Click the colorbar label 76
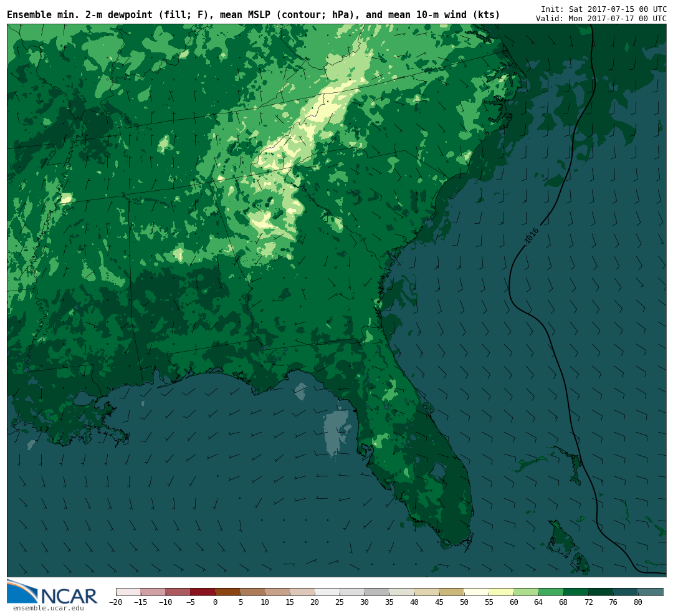The height and width of the screenshot is (616, 673). (x=613, y=602)
